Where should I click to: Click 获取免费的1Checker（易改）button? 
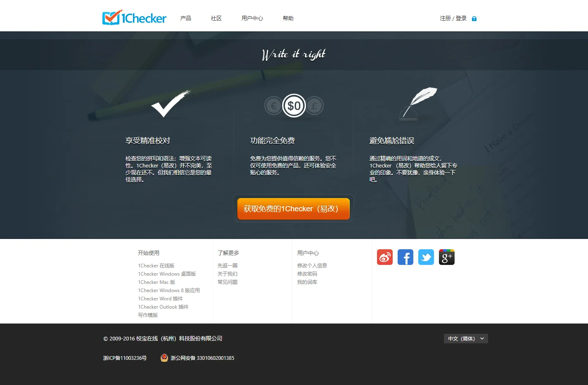[x=294, y=209]
